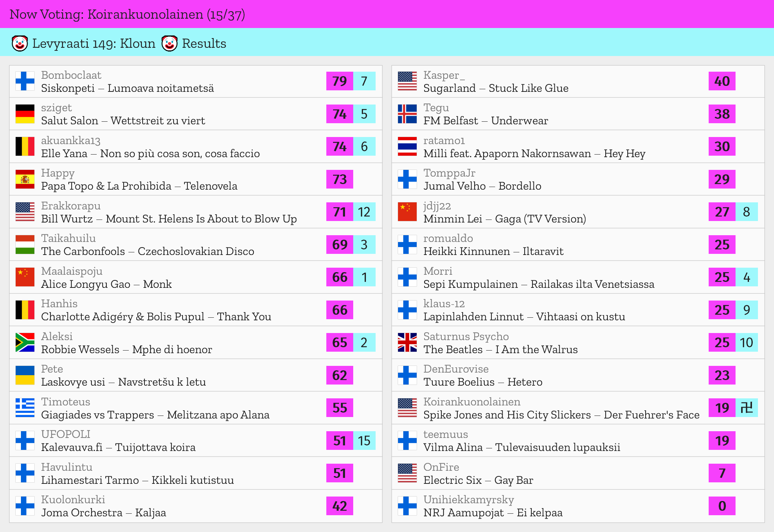This screenshot has height=532, width=774.
Task: Click the pink 0 score for Unihiekkamyrsky
Action: pos(722,506)
